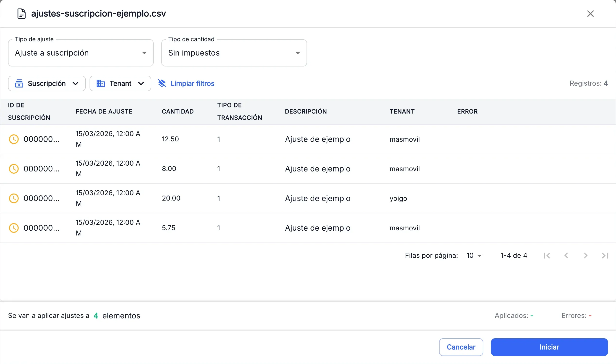Click the pending clock icon in 20.00 row
The width and height of the screenshot is (616, 364).
point(14,198)
